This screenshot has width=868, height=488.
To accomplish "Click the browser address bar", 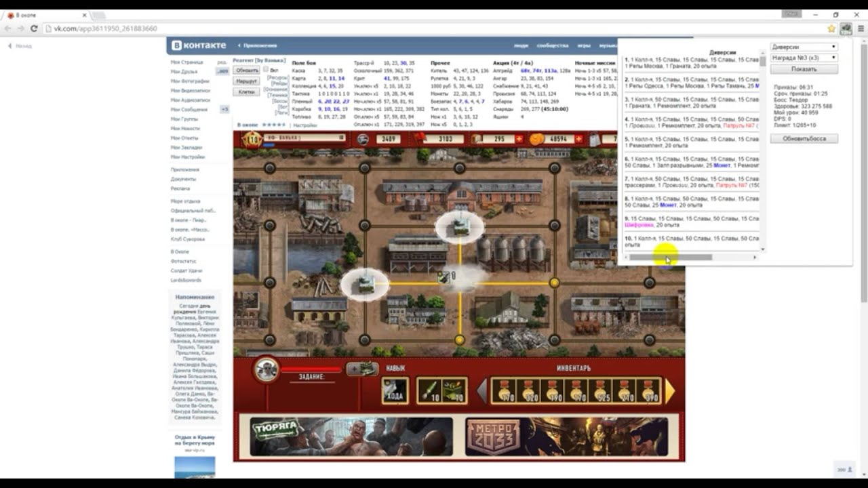I will 434,28.
